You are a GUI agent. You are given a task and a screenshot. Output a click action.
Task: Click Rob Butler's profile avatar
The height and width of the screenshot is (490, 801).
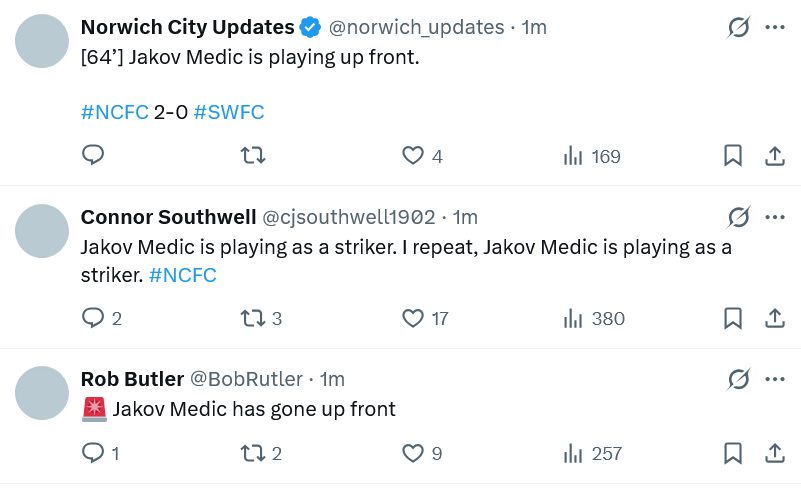click(42, 392)
